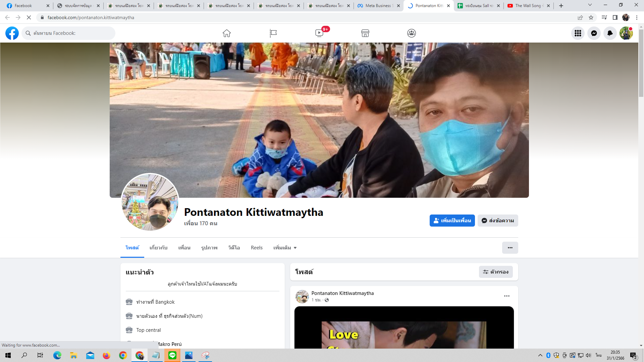
Task: Open the ตัวกรอง filters button
Action: pos(496,272)
